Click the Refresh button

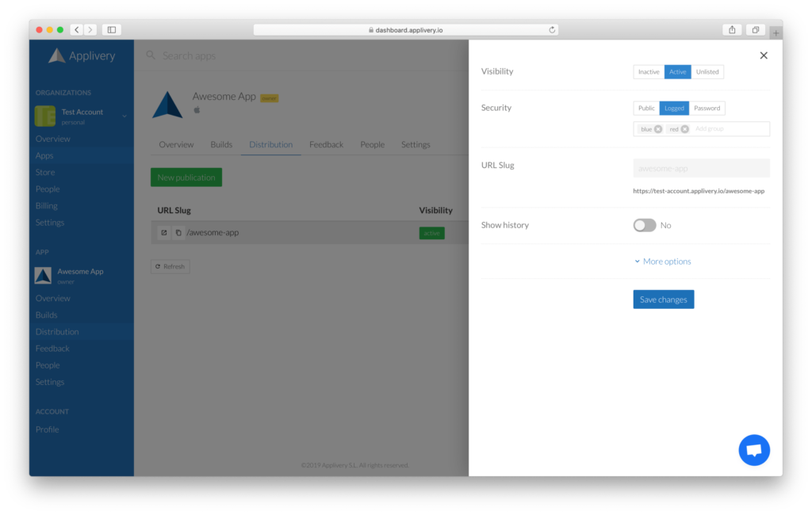[x=170, y=266]
